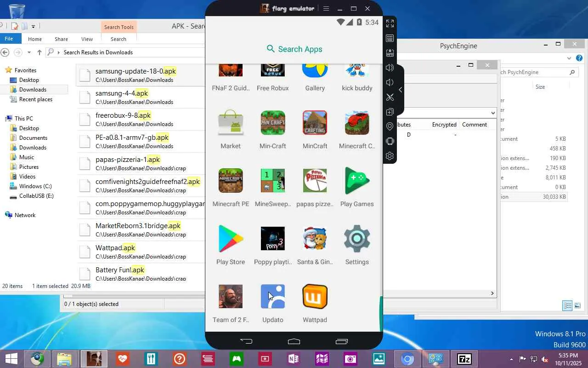Open 7-Zip from the taskbar
Viewport: 588px width, 368px height.
tap(464, 359)
